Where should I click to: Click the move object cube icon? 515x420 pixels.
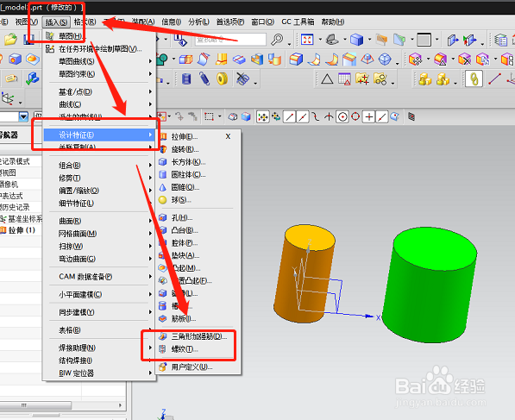pyautogui.click(x=416, y=60)
